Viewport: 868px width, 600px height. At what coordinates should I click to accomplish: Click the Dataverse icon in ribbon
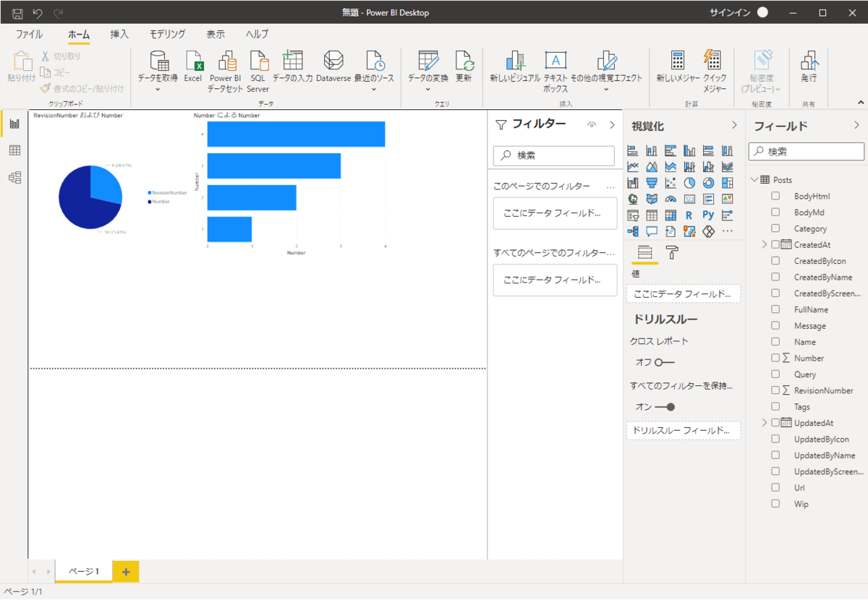click(x=333, y=67)
